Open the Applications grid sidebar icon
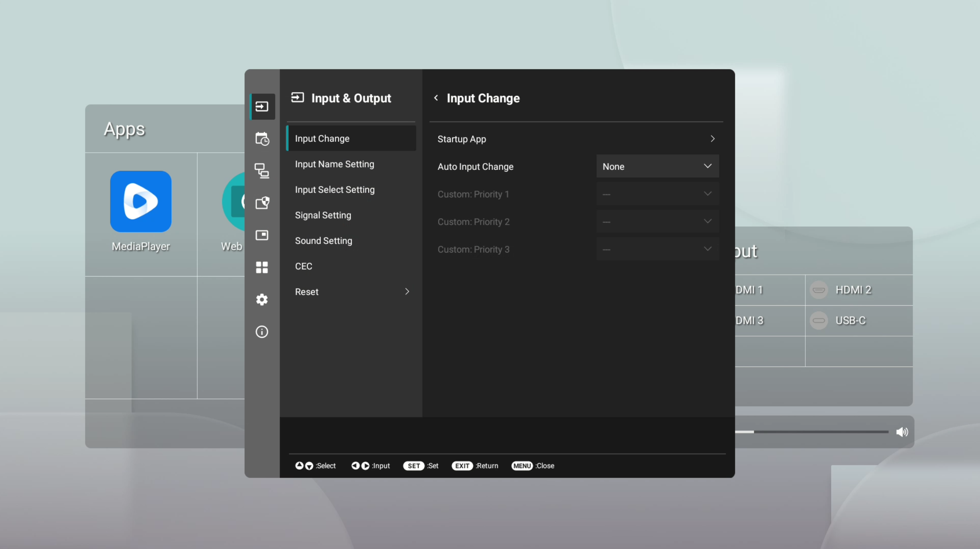Image resolution: width=980 pixels, height=549 pixels. click(x=262, y=267)
